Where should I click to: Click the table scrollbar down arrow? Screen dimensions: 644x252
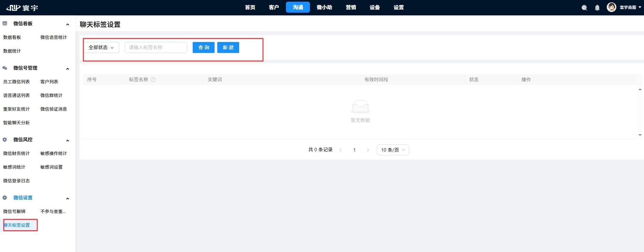pos(640,135)
